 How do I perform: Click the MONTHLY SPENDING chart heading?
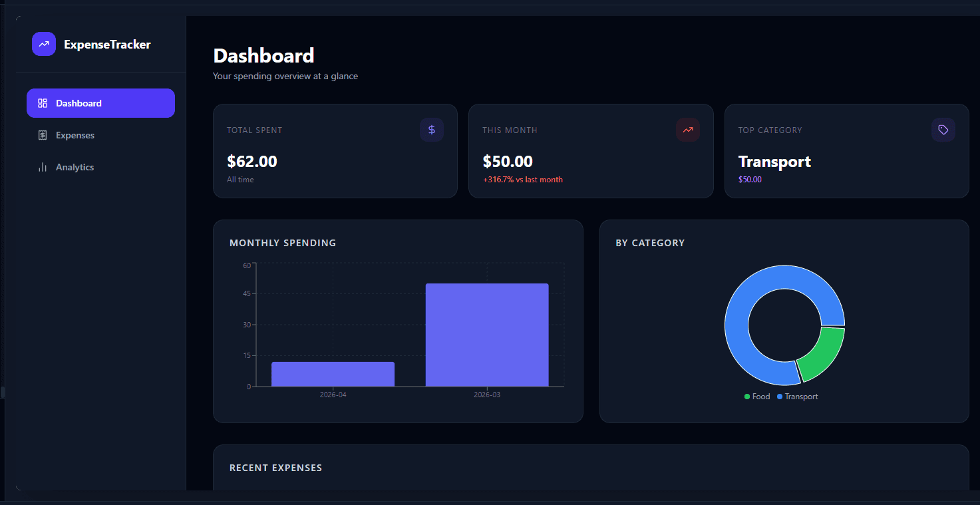tap(283, 243)
